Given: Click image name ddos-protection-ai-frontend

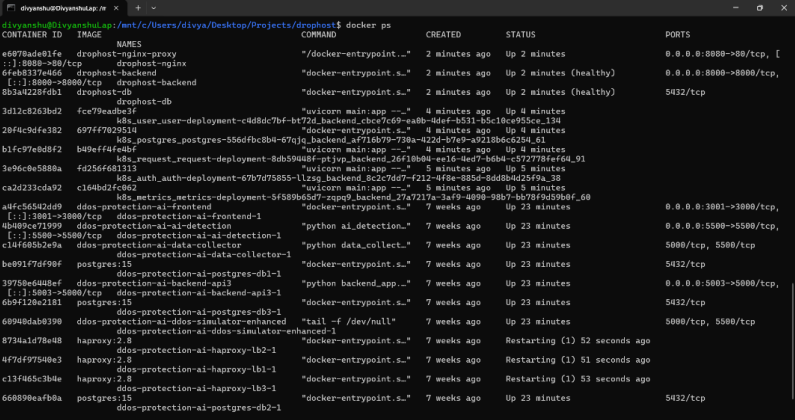Looking at the screenshot, I should click(x=144, y=207).
